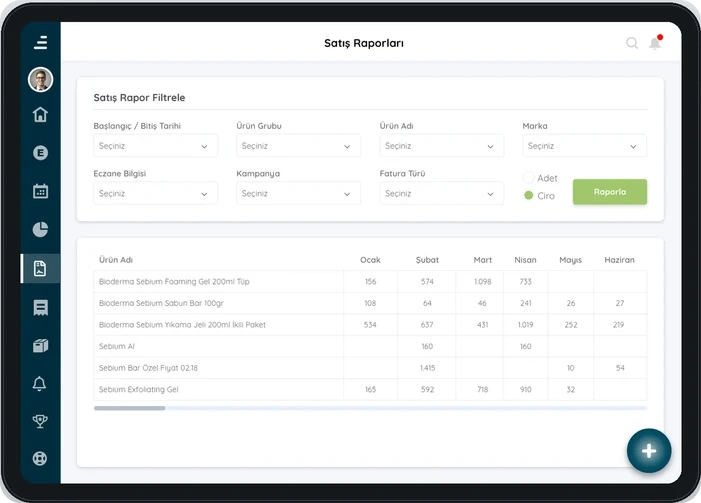Open the package box sidebar icon
The height and width of the screenshot is (503, 701).
(x=41, y=346)
